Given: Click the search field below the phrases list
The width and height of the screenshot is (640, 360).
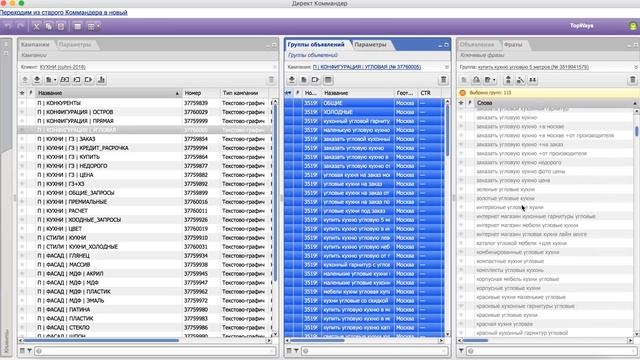Looking at the screenshot, I should click(553, 351).
